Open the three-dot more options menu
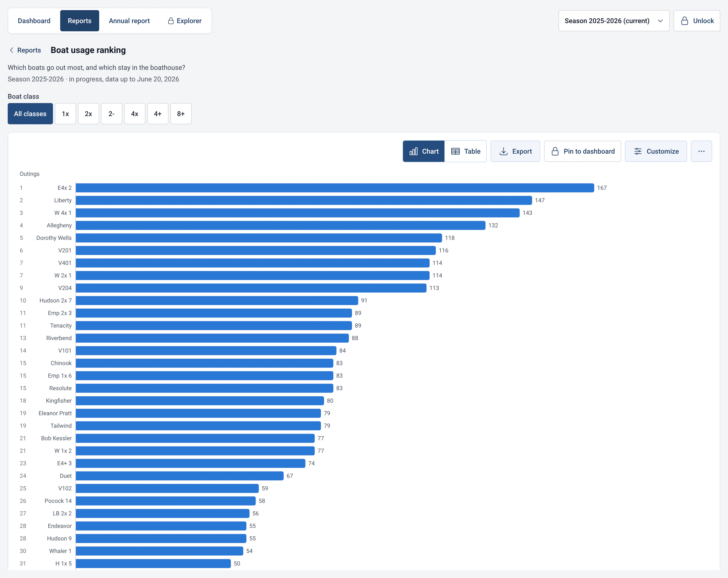728x578 pixels. pos(701,151)
